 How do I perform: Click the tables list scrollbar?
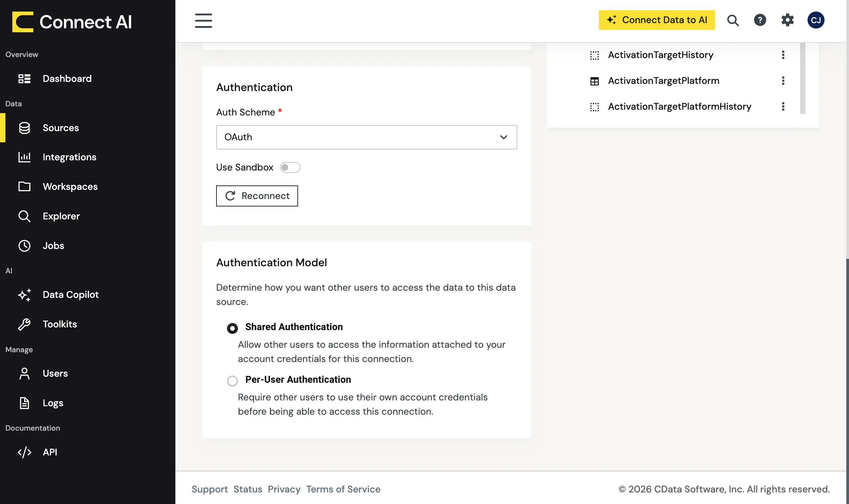click(803, 78)
